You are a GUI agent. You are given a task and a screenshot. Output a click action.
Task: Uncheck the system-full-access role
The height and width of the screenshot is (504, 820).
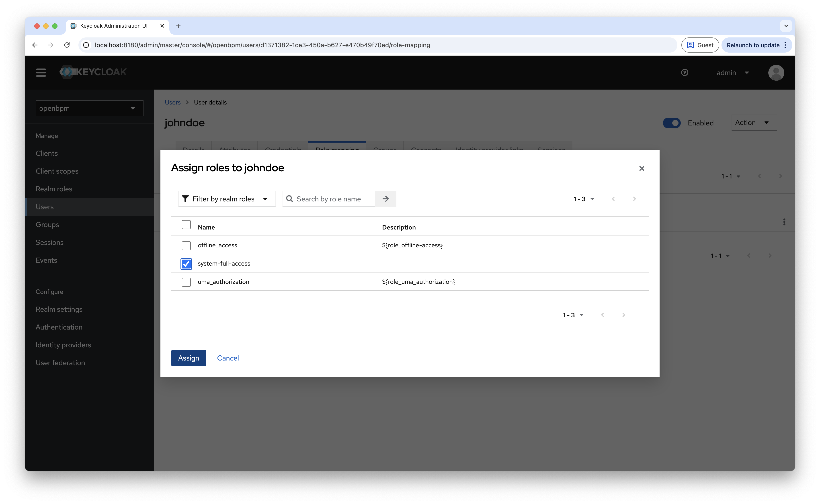186,264
